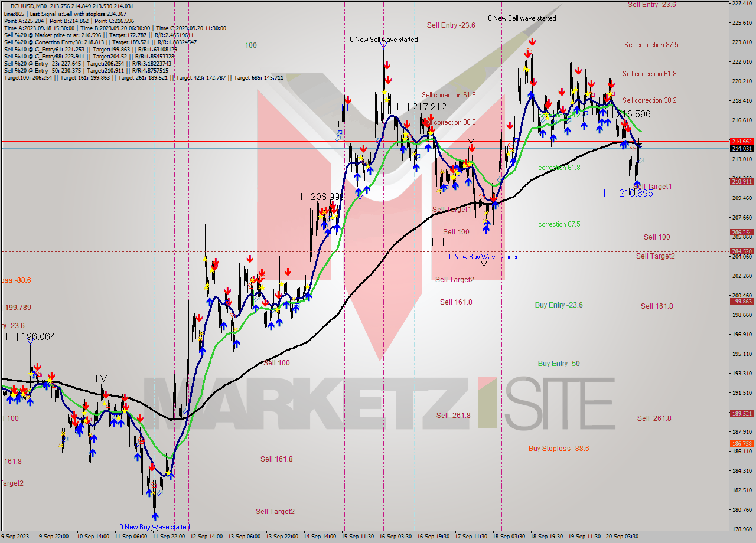The width and height of the screenshot is (756, 543).
Task: Click the black 214.031 current price tag
Action: coord(742,148)
